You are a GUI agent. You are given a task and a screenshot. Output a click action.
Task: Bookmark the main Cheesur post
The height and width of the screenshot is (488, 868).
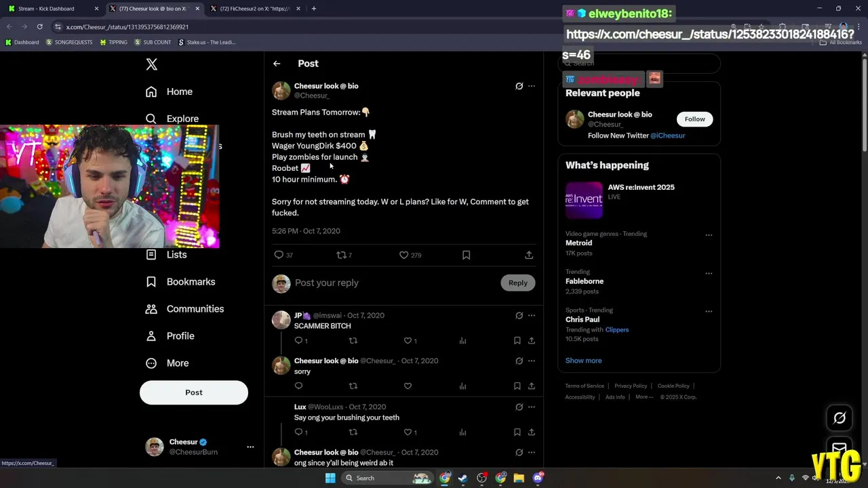[466, 255]
